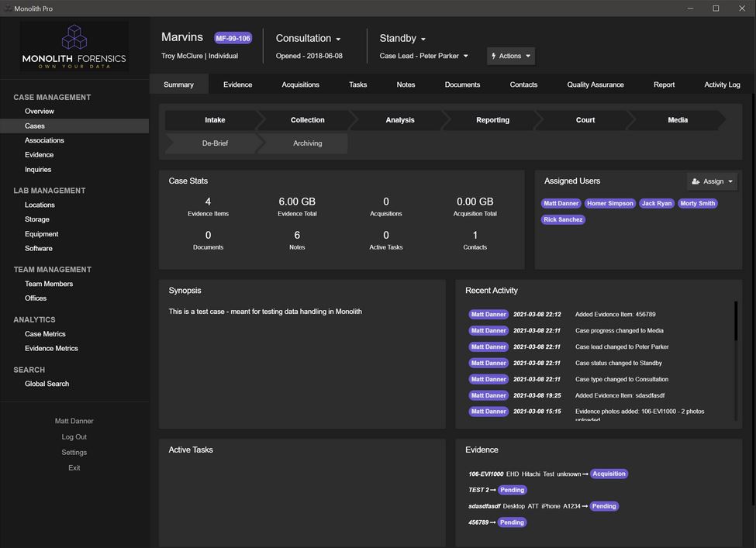756x548 pixels.
Task: Open the Actions dropdown menu
Action: (510, 56)
